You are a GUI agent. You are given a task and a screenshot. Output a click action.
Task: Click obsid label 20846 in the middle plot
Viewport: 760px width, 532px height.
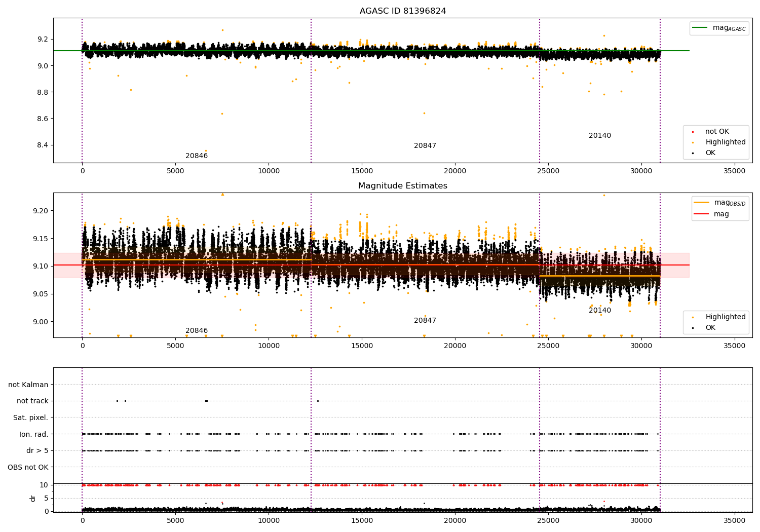[x=197, y=330]
